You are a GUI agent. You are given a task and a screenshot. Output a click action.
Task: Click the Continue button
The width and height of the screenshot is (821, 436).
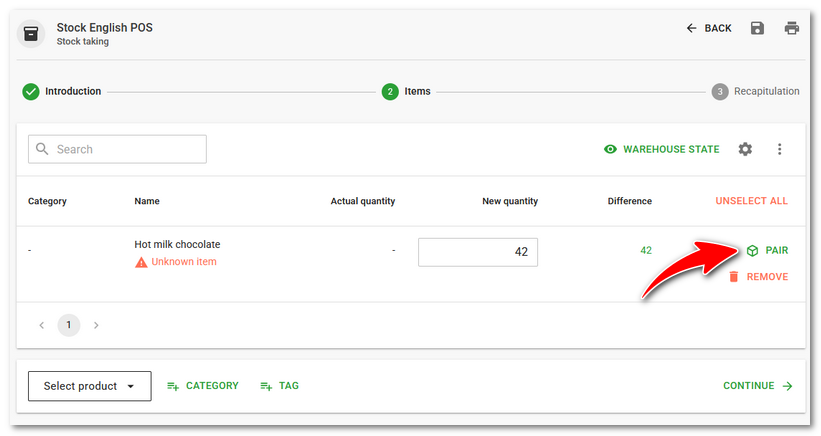pos(758,386)
